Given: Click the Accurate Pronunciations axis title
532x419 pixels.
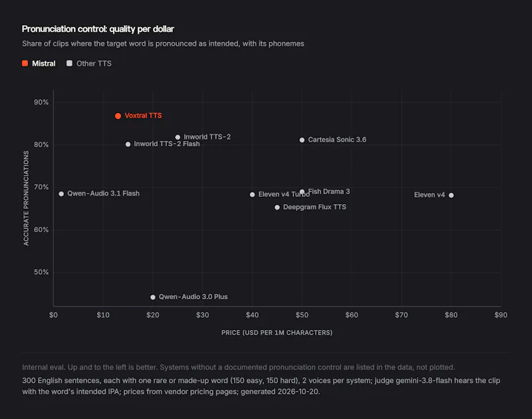Looking at the screenshot, I should point(26,198).
